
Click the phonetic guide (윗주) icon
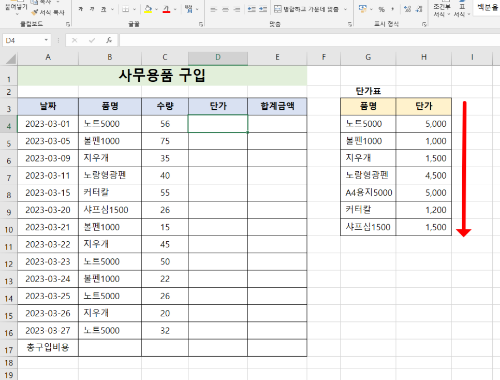click(189, 9)
